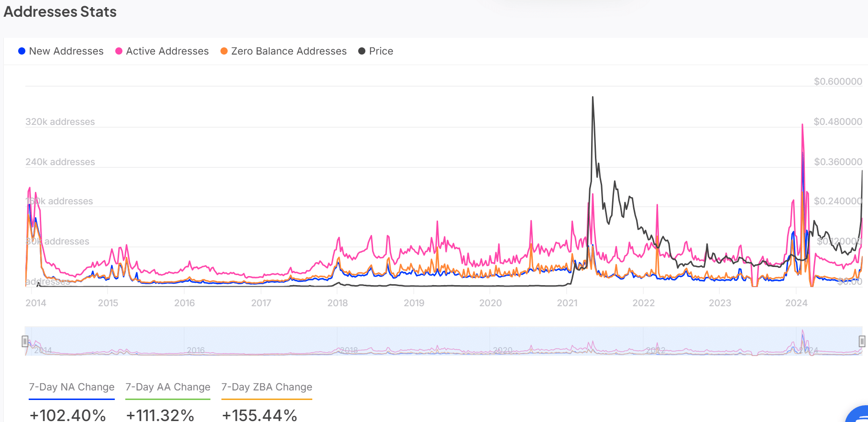Switch to the 7-Day AA Change tab

pyautogui.click(x=168, y=387)
